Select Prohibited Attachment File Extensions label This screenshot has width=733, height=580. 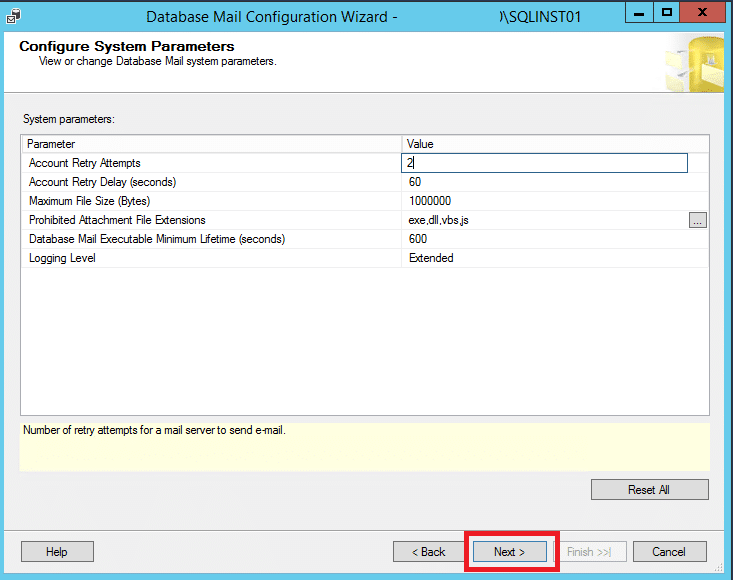point(117,220)
